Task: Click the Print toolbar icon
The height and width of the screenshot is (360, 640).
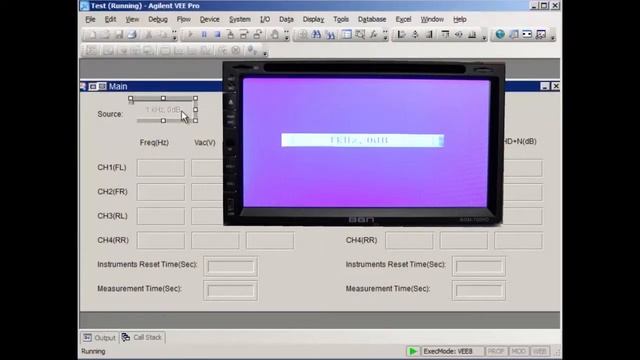Action: pyautogui.click(x=132, y=35)
